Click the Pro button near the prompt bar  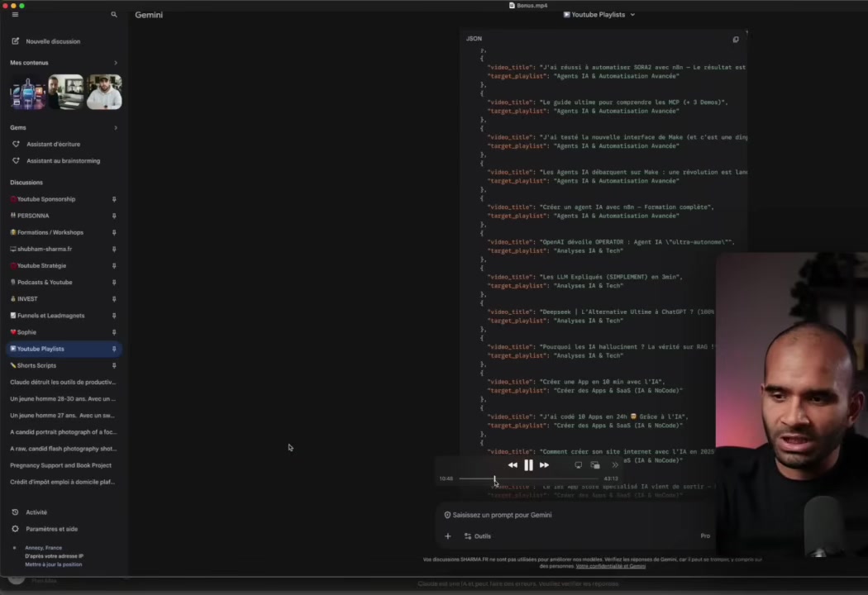(x=705, y=535)
